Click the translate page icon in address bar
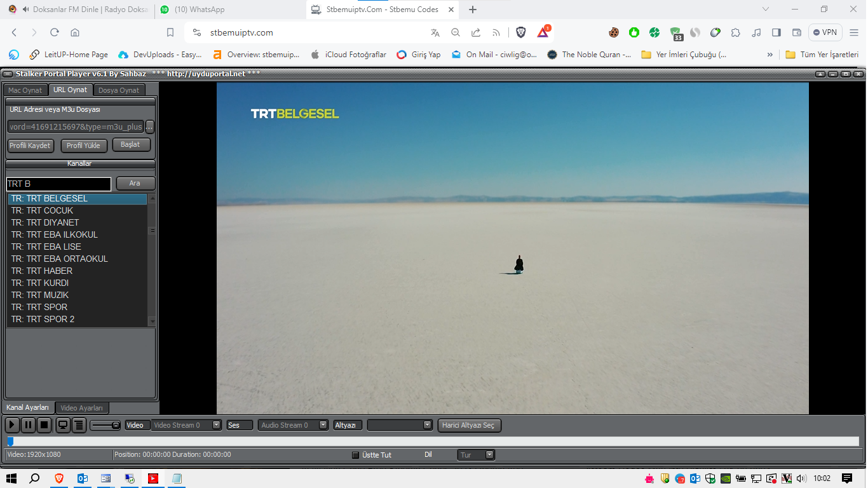The width and height of the screenshot is (868, 488). pos(435,32)
